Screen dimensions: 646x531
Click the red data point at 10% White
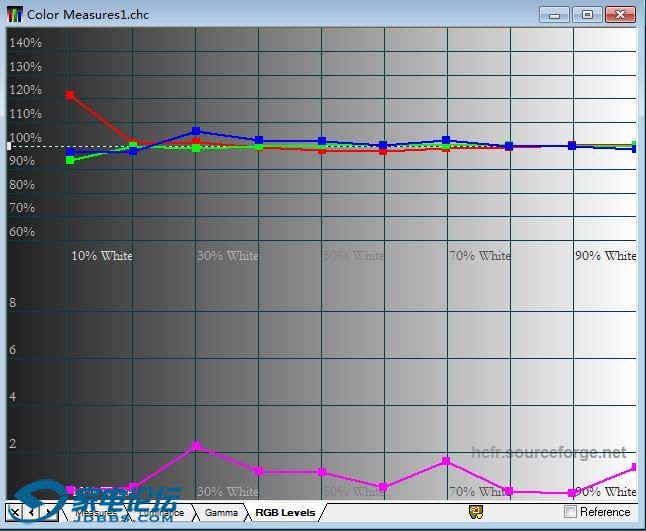click(x=70, y=95)
